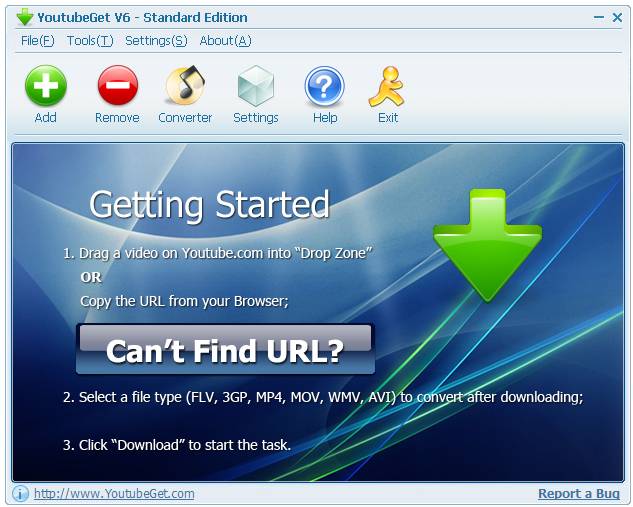Click the running figure Exit icon
The image size is (633, 507).
tap(387, 86)
